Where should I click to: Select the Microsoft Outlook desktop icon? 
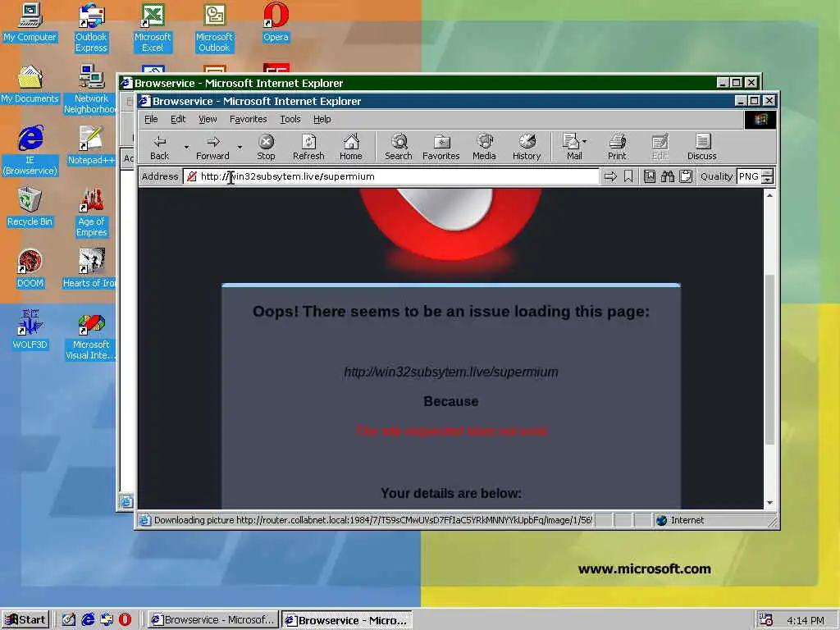(214, 28)
